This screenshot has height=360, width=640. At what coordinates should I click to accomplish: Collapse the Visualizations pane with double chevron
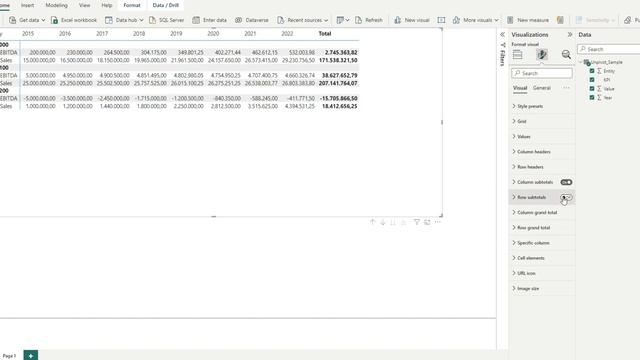(570, 35)
